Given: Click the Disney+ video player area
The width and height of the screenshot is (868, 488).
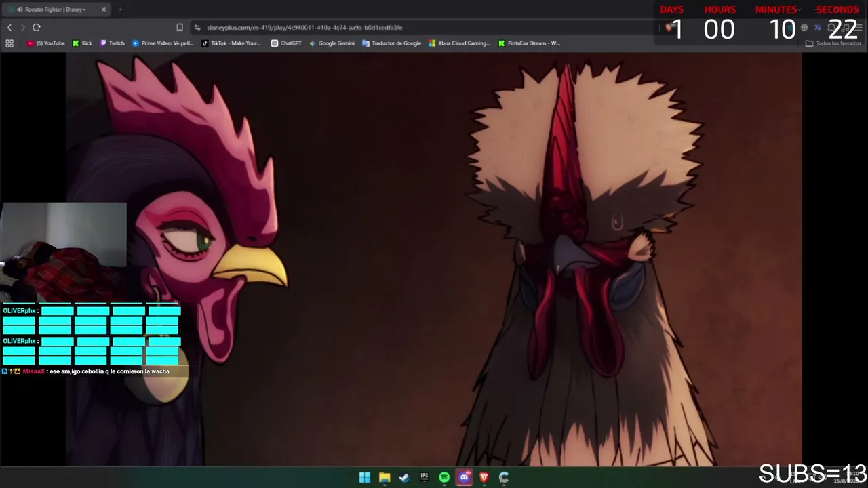Looking at the screenshot, I should pyautogui.click(x=434, y=259).
